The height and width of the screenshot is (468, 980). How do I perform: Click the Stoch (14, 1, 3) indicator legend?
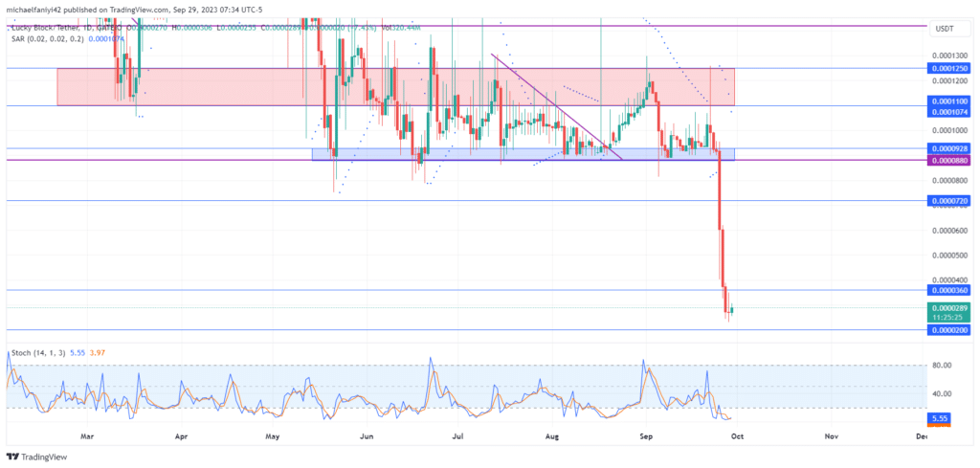[x=38, y=353]
